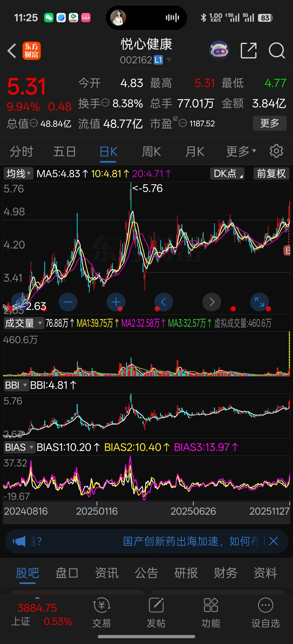This screenshot has width=293, height=644.
Task: Select 日K chart tab
Action: 108,151
